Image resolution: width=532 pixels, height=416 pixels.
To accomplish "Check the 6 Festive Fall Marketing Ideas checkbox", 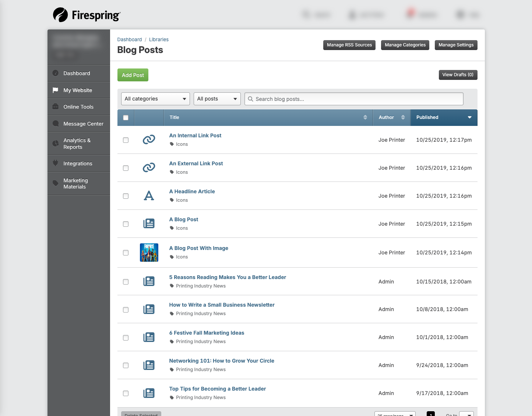I will (126, 338).
